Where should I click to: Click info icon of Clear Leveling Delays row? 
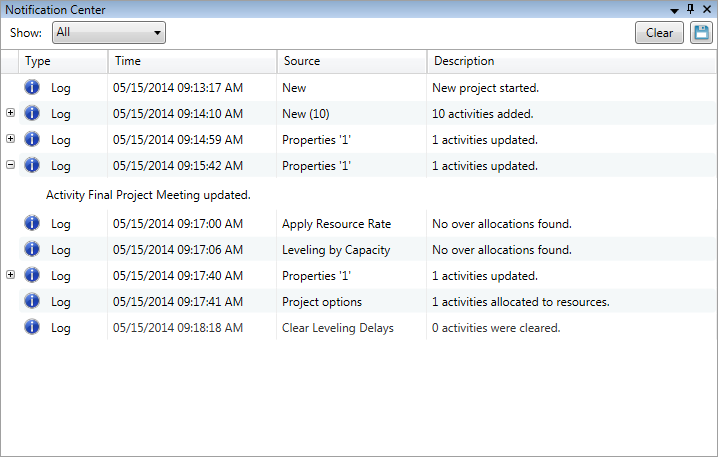[x=32, y=328]
